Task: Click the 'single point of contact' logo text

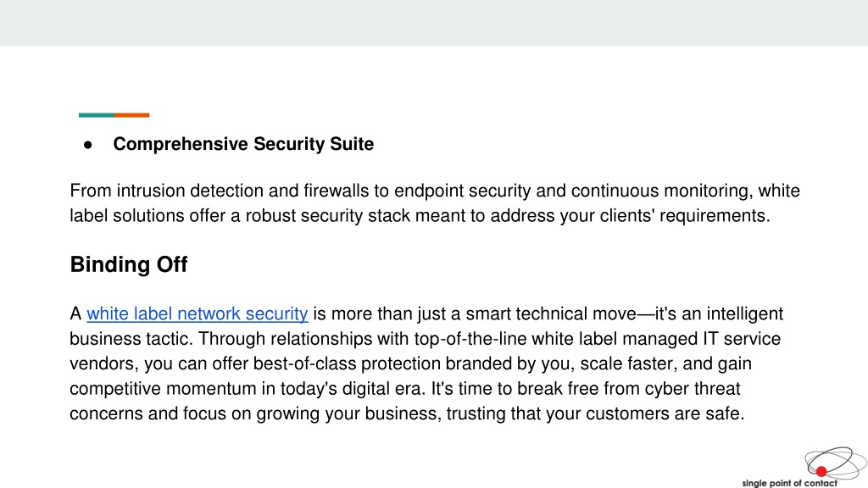Action: [789, 483]
